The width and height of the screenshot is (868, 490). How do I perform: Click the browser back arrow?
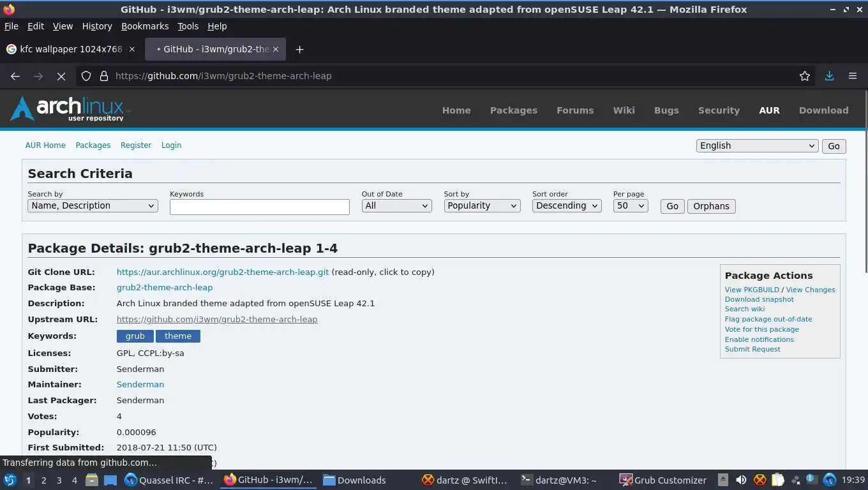[x=15, y=76]
